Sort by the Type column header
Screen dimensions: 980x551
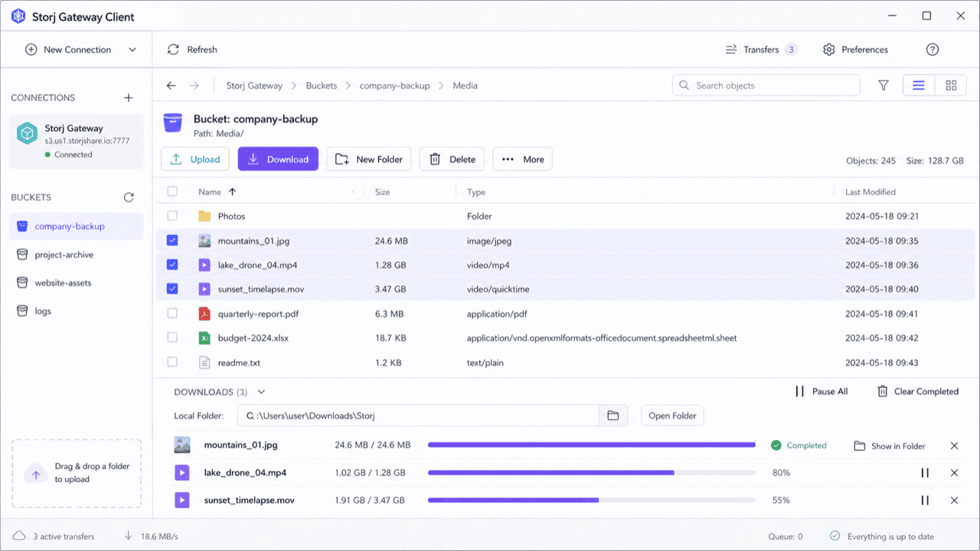click(476, 192)
